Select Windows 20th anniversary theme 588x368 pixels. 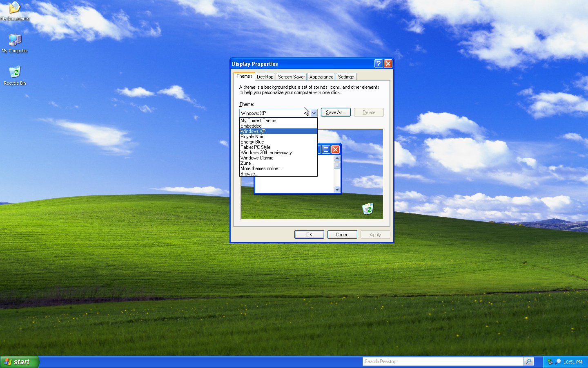[278, 153]
